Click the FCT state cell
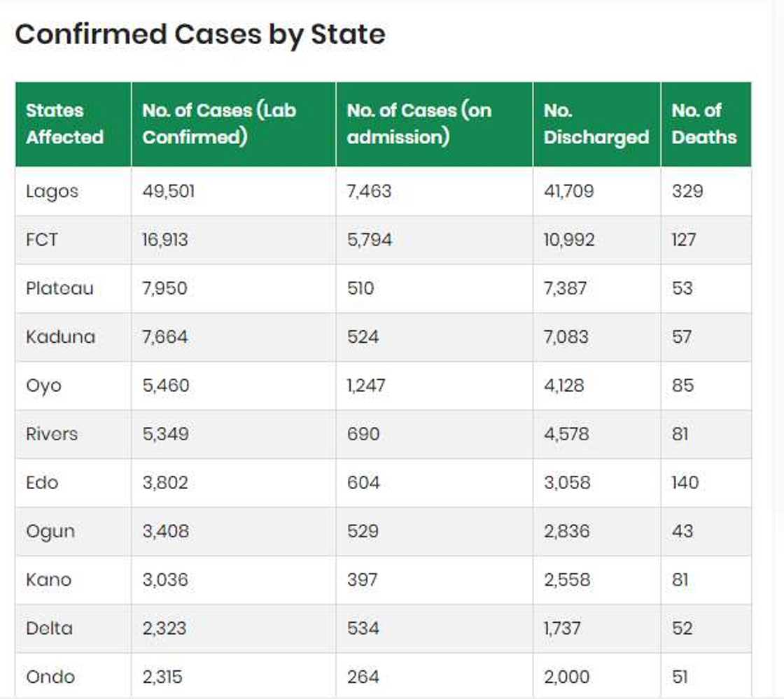This screenshot has width=784, height=699. 42,240
